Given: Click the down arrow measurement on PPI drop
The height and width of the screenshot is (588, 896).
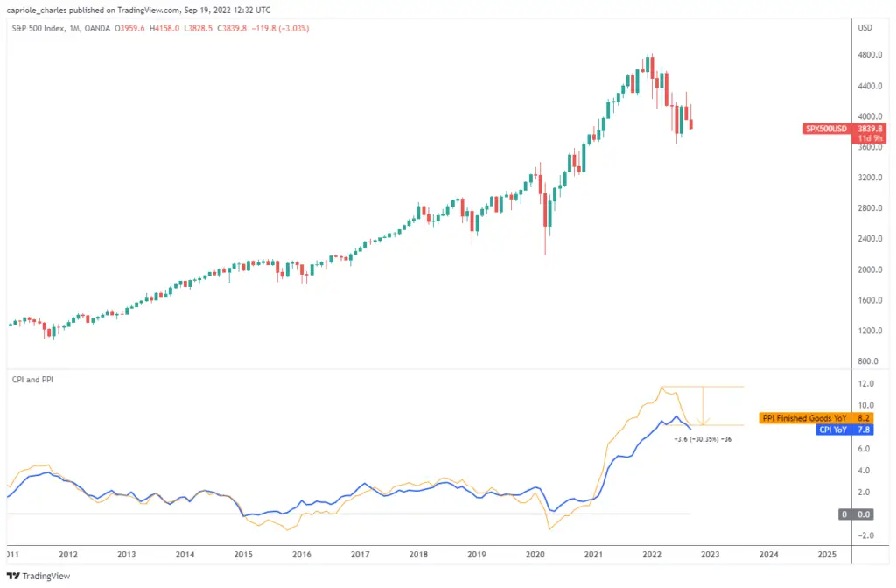Looking at the screenshot, I should pos(703,406).
